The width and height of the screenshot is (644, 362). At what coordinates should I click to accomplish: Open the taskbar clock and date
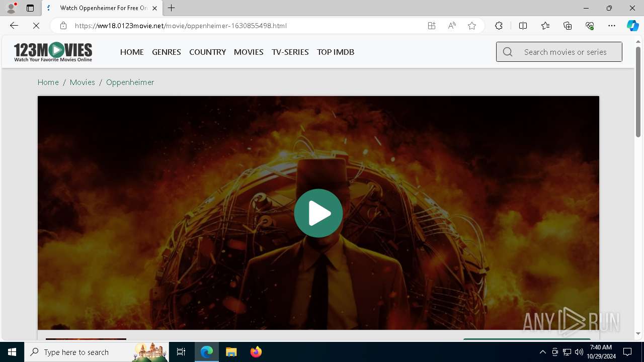(601, 352)
